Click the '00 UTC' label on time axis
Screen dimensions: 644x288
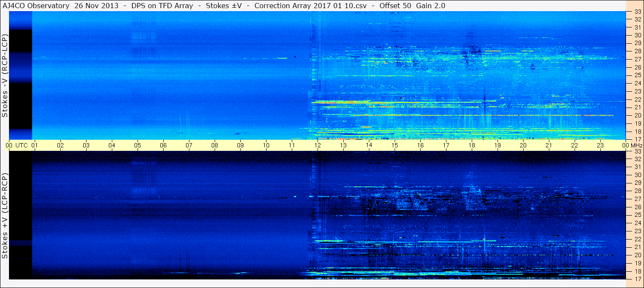coord(16,146)
